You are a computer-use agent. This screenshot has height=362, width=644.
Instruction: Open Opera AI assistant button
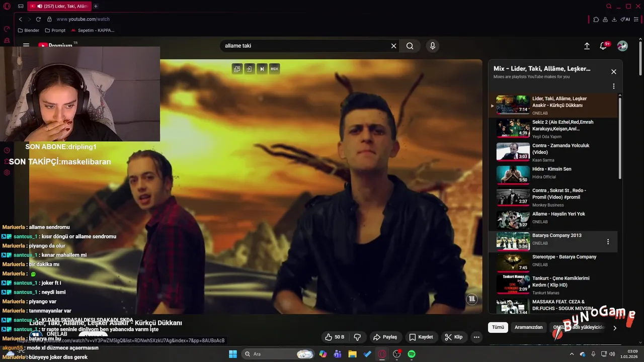pyautogui.click(x=625, y=19)
